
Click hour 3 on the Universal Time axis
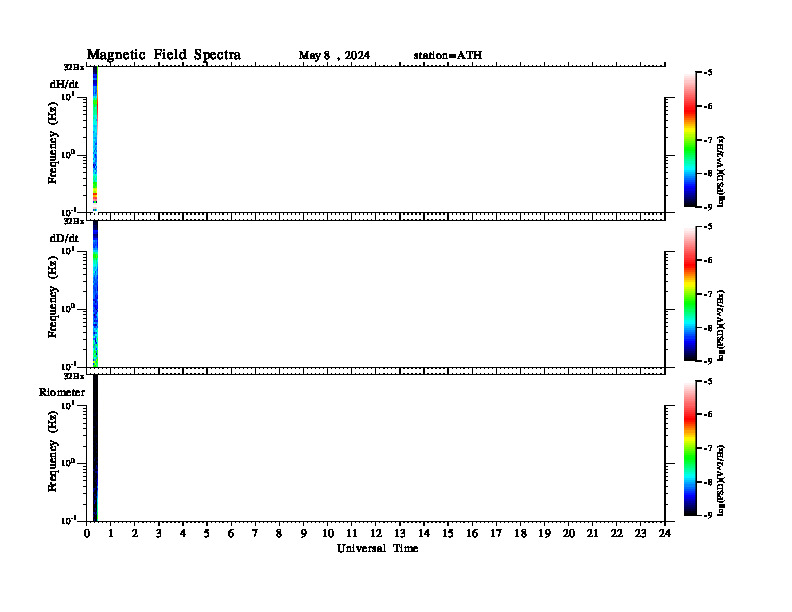click(x=159, y=533)
